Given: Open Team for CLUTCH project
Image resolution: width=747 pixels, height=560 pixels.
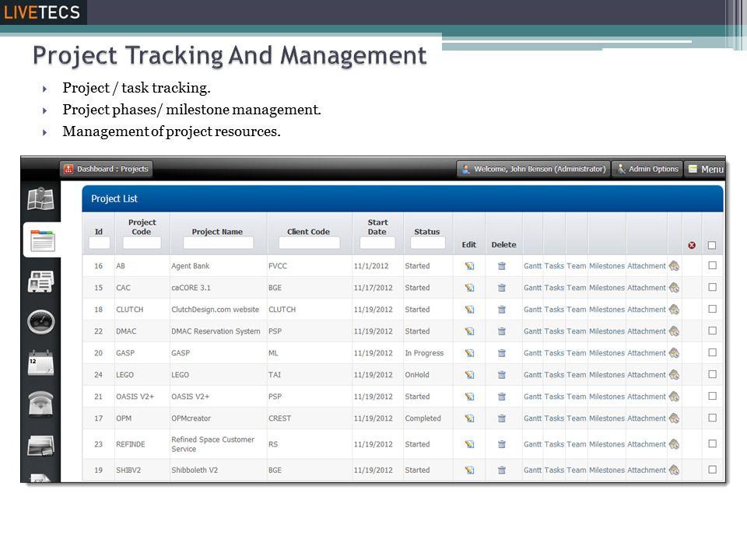Looking at the screenshot, I should [577, 310].
